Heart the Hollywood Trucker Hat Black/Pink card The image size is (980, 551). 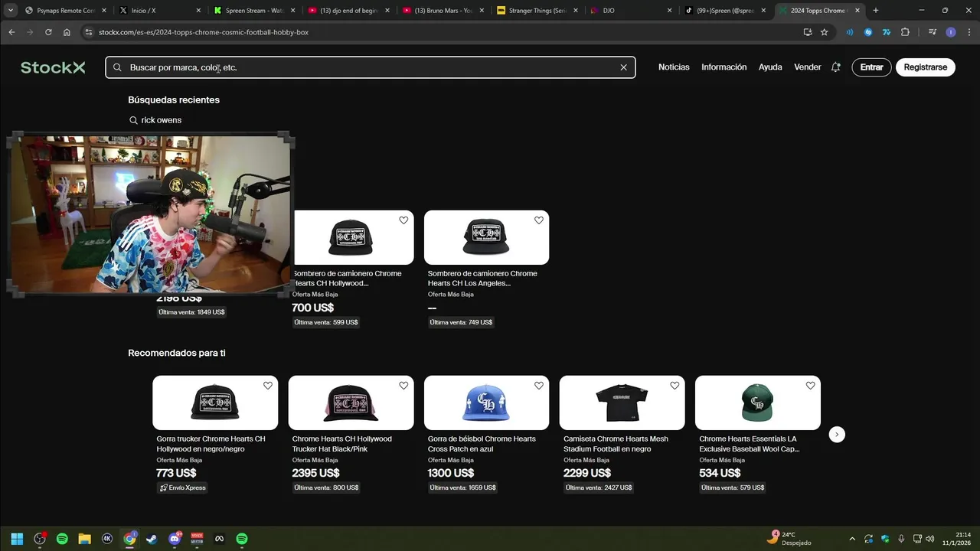tap(403, 386)
